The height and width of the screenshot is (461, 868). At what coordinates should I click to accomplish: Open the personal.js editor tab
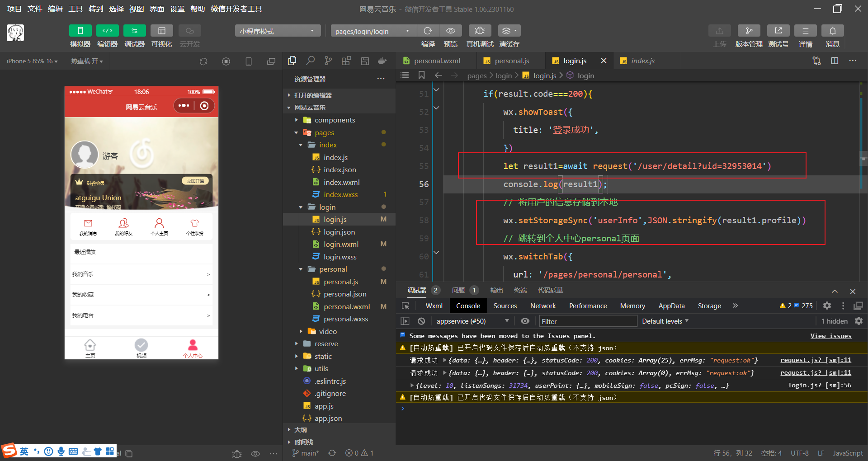(x=511, y=61)
